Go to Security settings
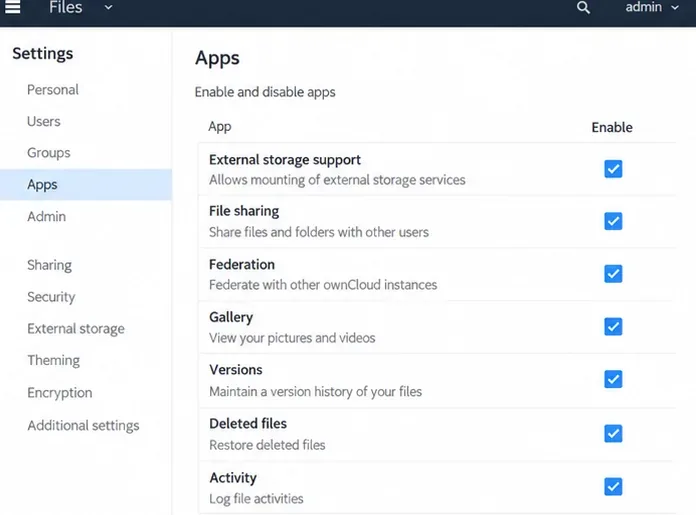Viewport: 696px width, 515px height. (x=51, y=297)
